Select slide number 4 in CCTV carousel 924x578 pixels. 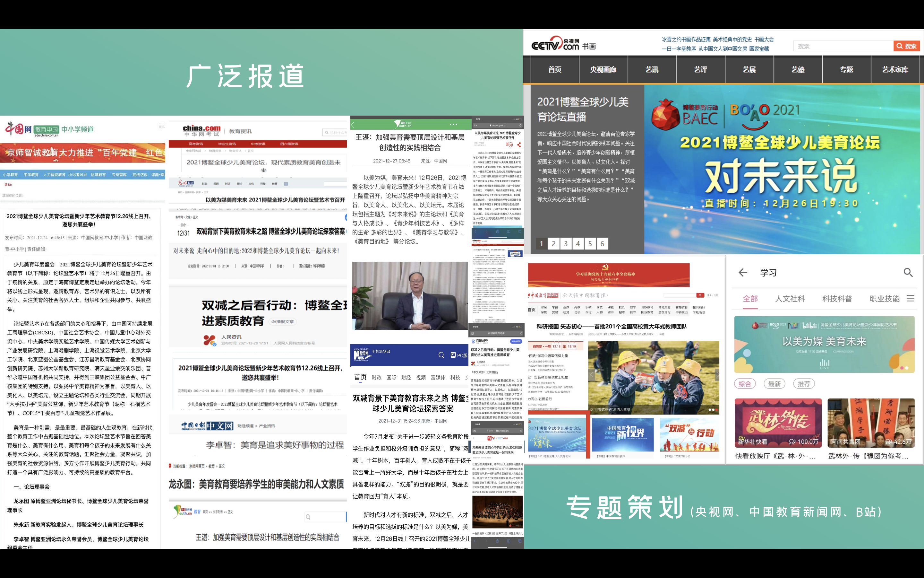point(578,243)
